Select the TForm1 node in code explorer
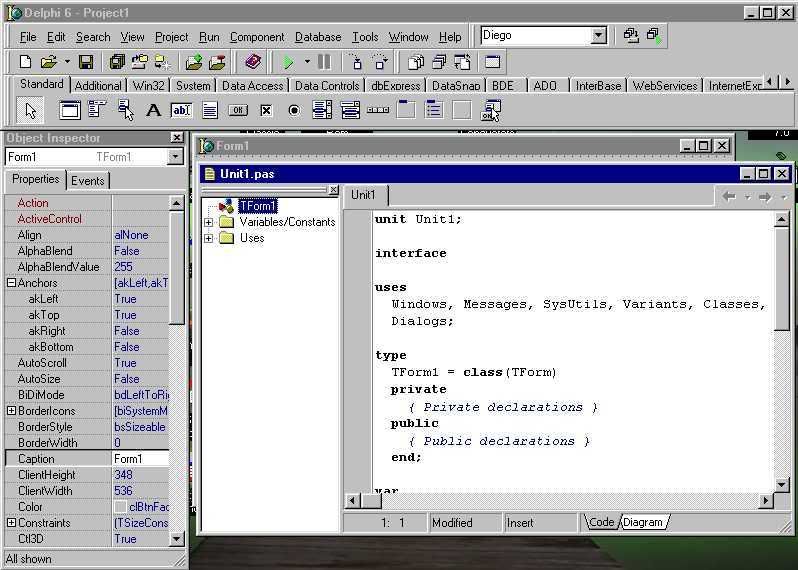The height and width of the screenshot is (570, 798). pyautogui.click(x=258, y=206)
